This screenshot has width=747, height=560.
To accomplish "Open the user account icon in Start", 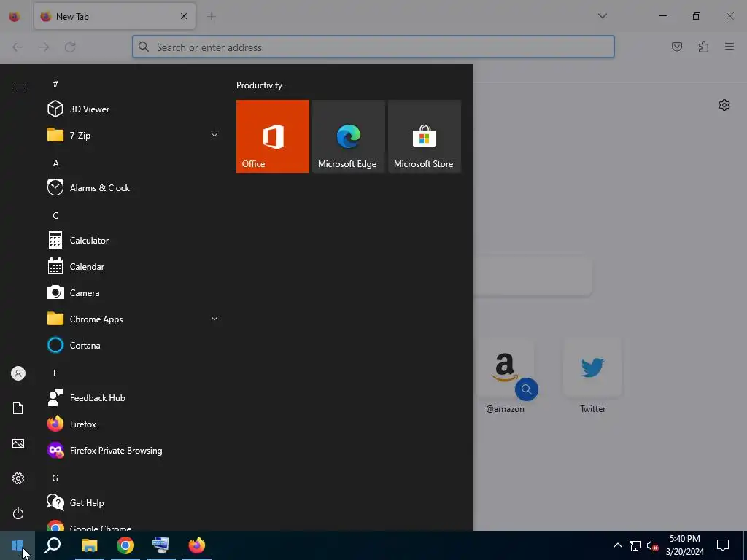I will pos(18,373).
